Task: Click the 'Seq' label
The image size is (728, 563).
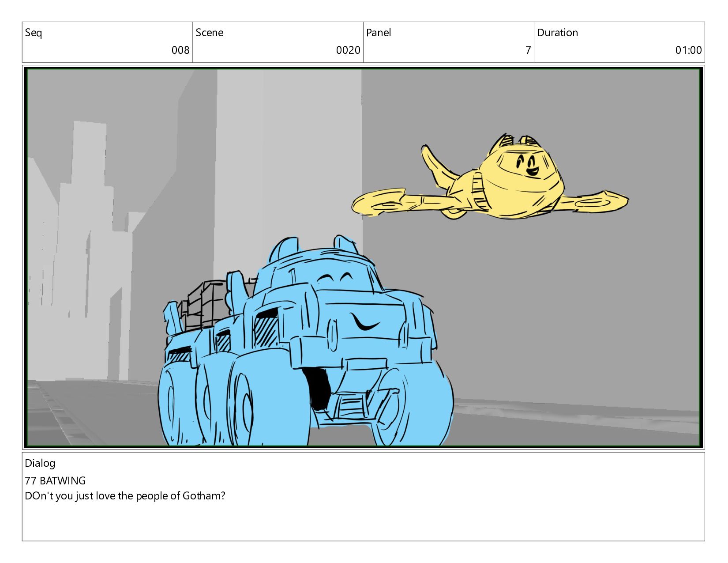Action: tap(34, 33)
